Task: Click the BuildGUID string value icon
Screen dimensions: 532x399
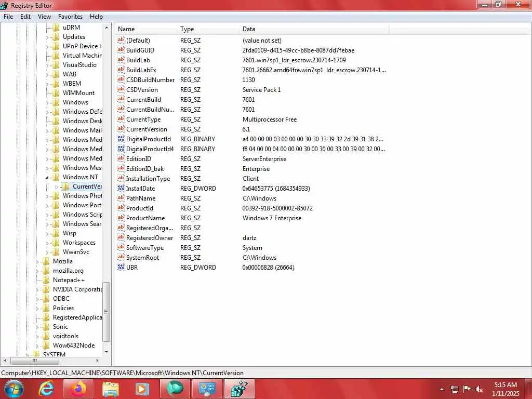Action: (121, 50)
